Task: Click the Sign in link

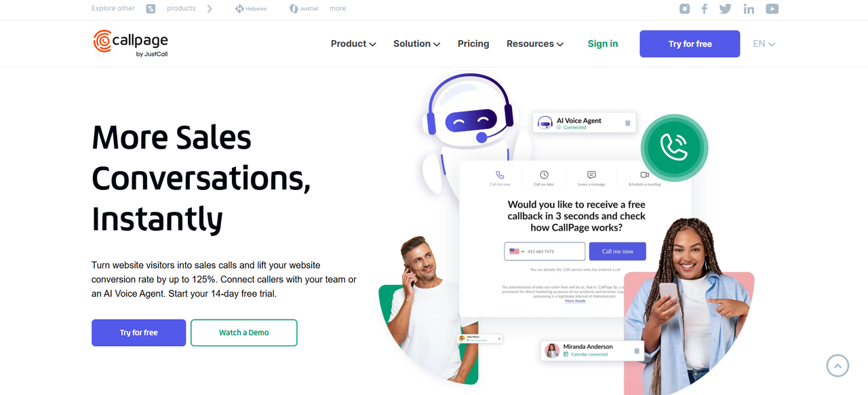Action: (603, 43)
